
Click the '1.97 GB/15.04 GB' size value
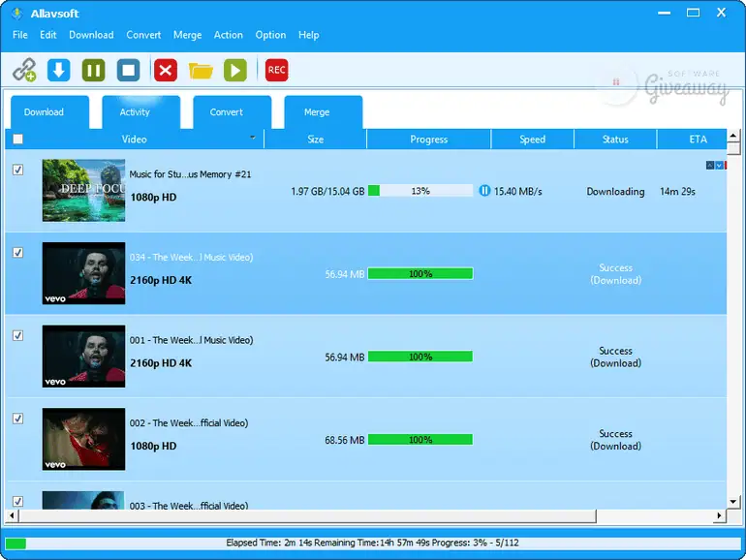click(327, 191)
